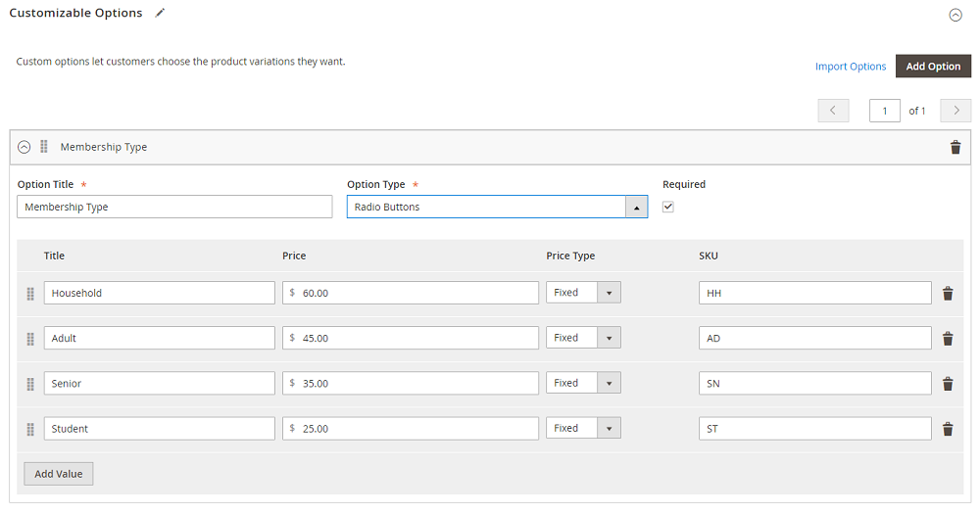The height and width of the screenshot is (514, 980).
Task: Open the Import Options link
Action: click(x=851, y=67)
